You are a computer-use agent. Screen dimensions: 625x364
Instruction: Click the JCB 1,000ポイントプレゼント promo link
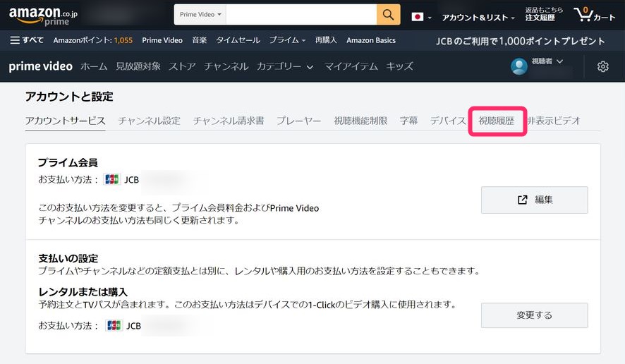coord(520,41)
